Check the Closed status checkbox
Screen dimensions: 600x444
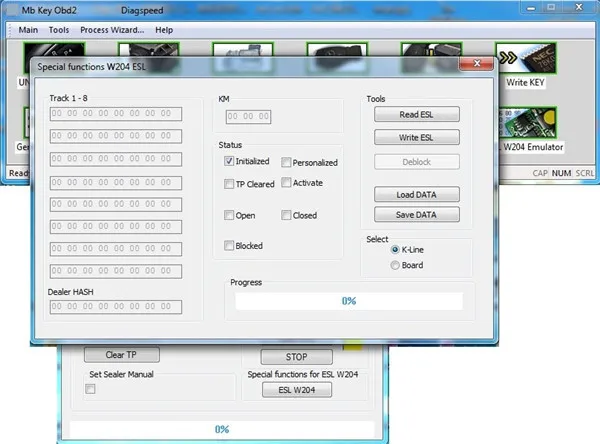click(286, 215)
